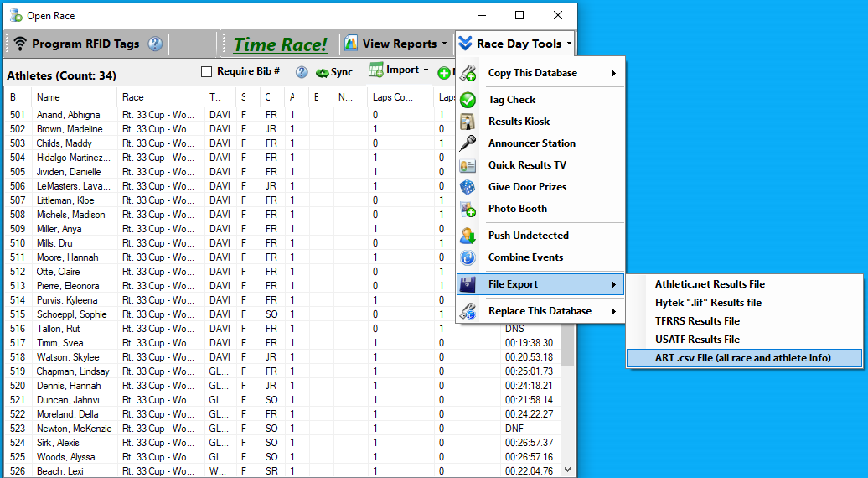Export the Athletic.net Results File
The width and height of the screenshot is (868, 478).
(745, 284)
